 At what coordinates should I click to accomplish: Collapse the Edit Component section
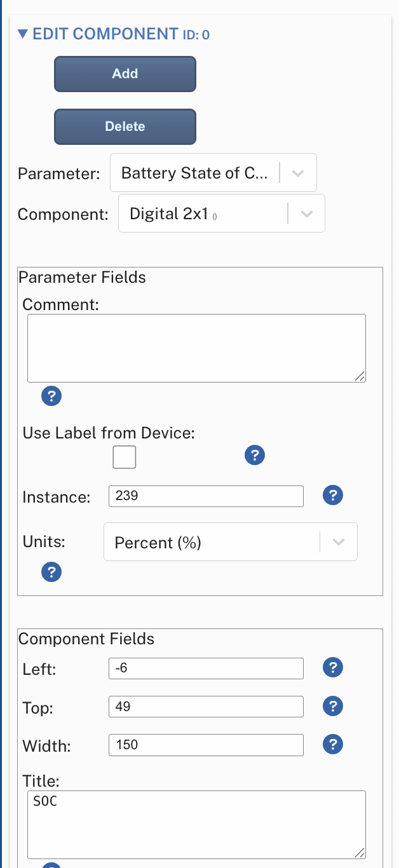pos(24,34)
